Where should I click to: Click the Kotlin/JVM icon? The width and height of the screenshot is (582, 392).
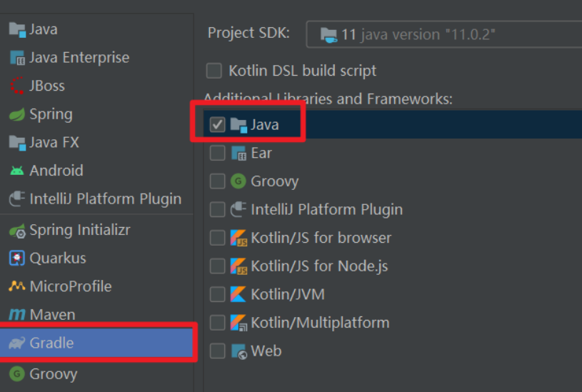pyautogui.click(x=239, y=294)
